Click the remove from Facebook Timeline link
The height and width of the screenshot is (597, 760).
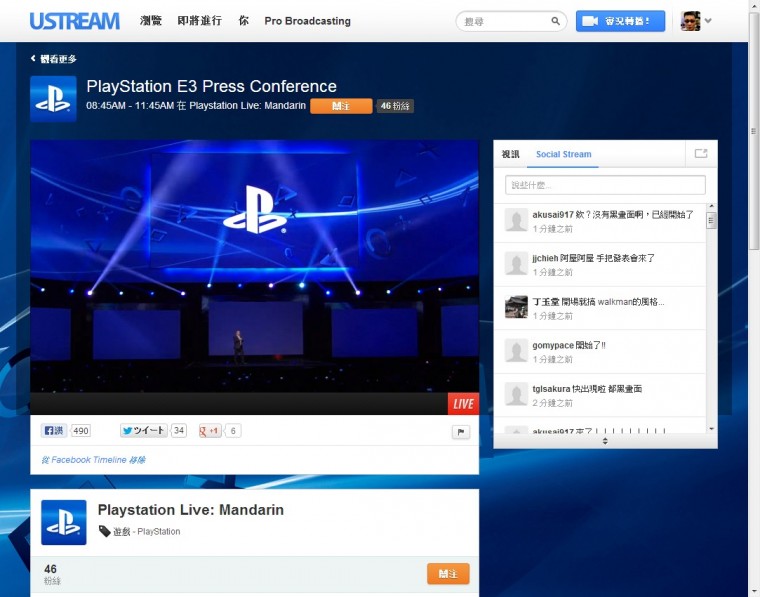[93, 460]
